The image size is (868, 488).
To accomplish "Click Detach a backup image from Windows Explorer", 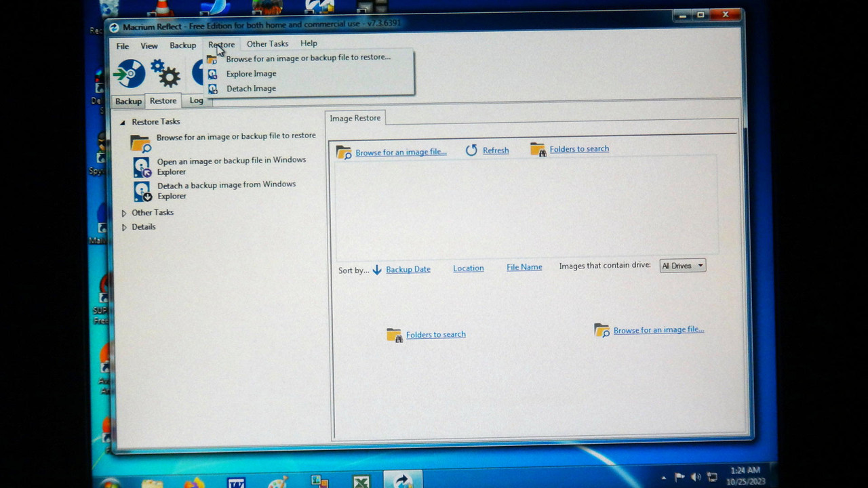I will 226,190.
